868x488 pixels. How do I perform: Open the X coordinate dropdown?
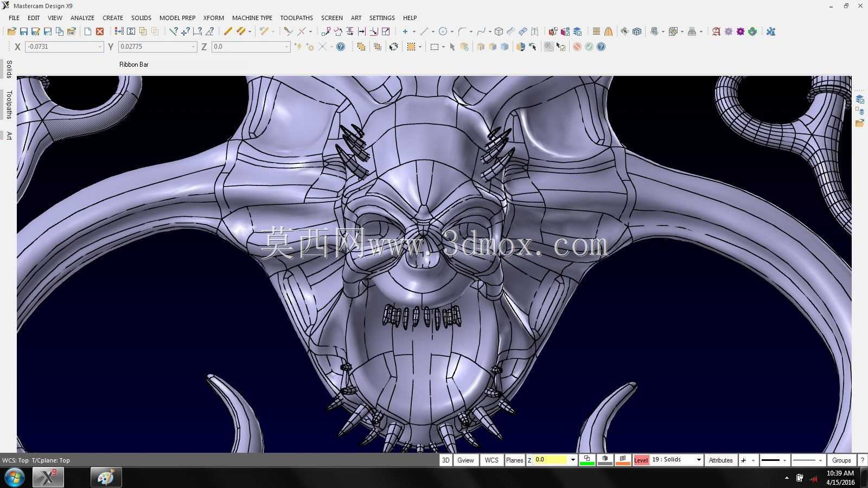pos(100,47)
